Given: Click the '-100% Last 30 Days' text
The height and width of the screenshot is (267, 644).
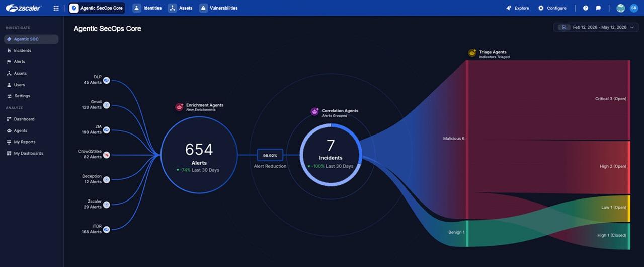Looking at the screenshot, I should coord(331,166).
